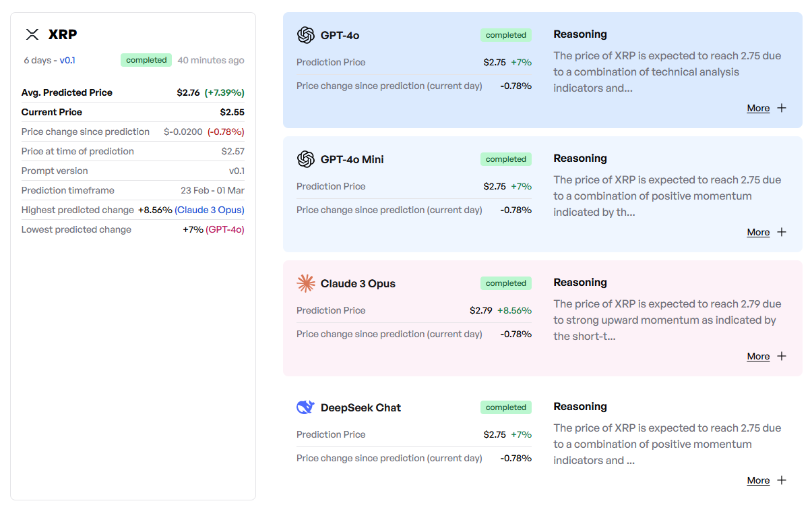
Task: Select the DeepSeek Chat model title
Action: [361, 407]
